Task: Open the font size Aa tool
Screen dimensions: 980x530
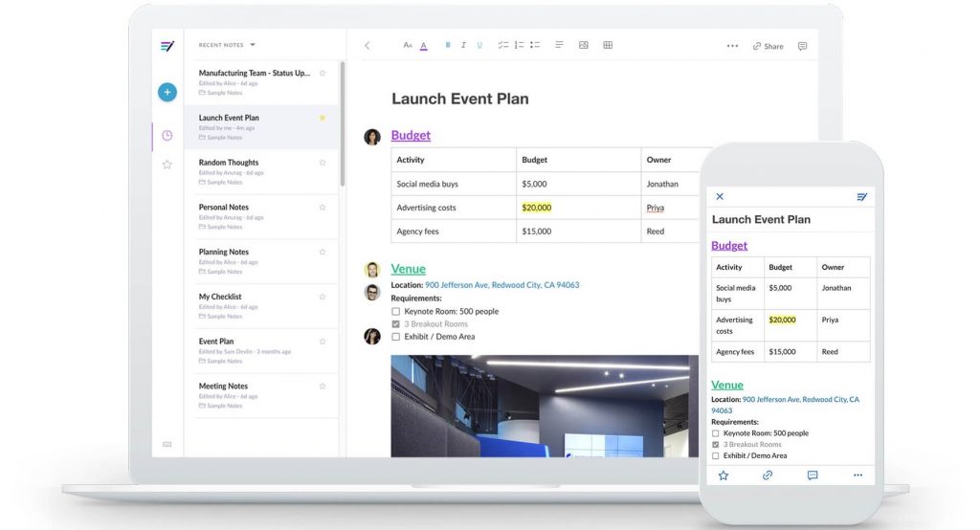Action: pyautogui.click(x=408, y=45)
